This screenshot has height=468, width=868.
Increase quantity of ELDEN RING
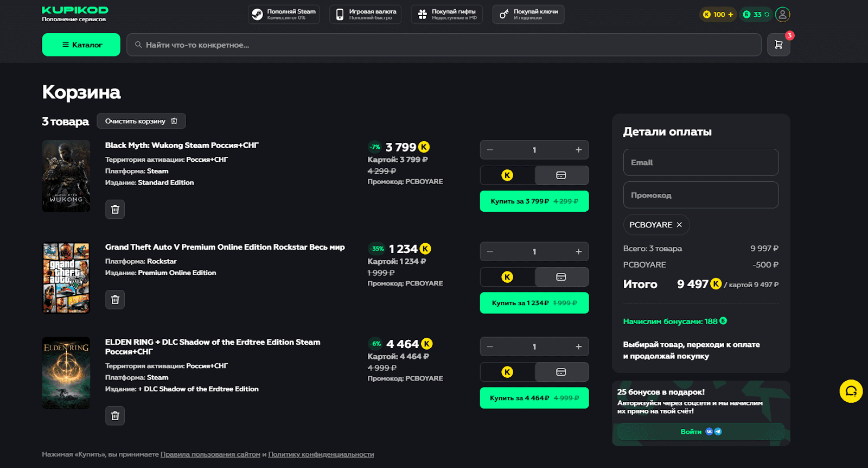[x=579, y=346]
